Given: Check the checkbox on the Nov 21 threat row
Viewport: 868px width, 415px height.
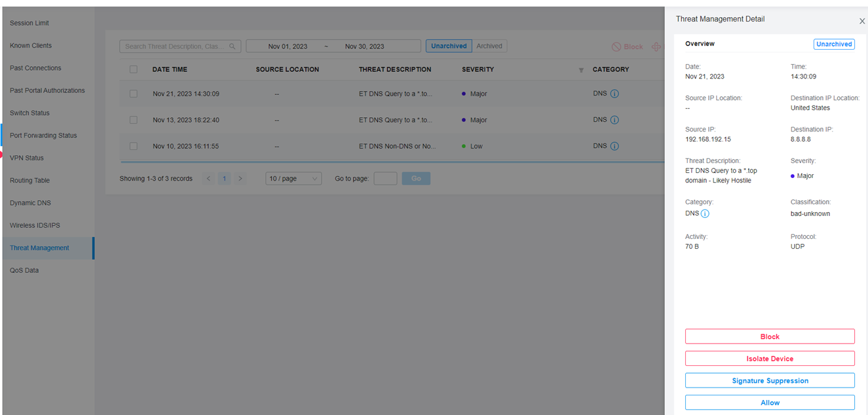Looking at the screenshot, I should pos(134,94).
